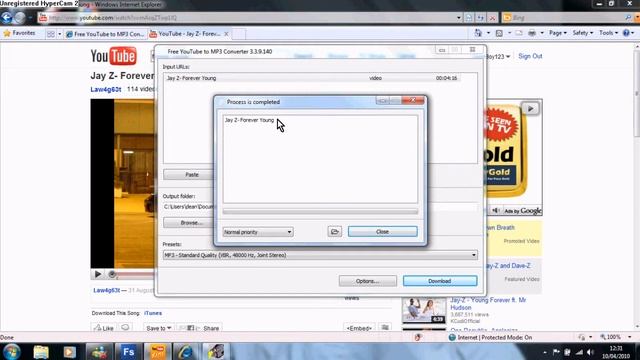Click the Read Mail icon in command bar
Screen dimensions: 640x360
coord(519,33)
